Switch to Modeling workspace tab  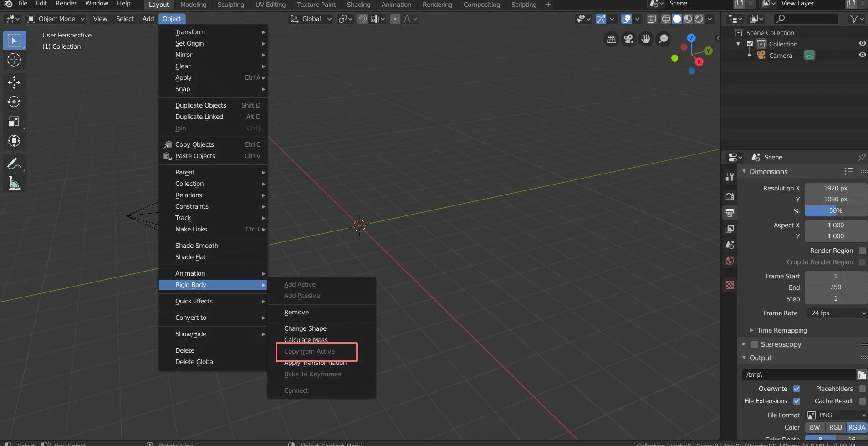click(x=193, y=5)
